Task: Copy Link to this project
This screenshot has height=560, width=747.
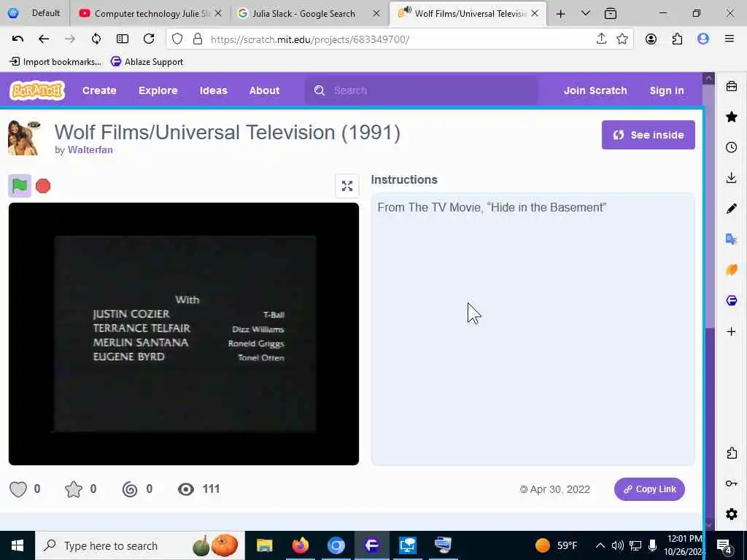Action: (x=649, y=489)
